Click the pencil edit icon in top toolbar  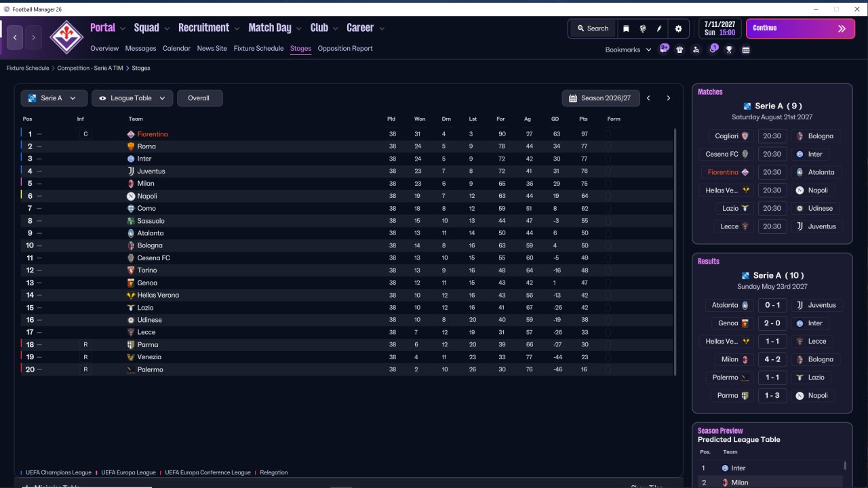pos(659,28)
